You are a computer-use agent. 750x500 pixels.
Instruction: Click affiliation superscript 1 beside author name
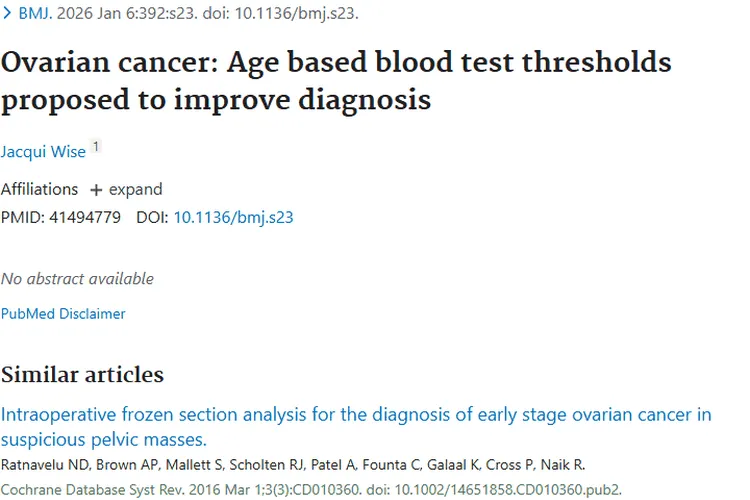click(x=96, y=147)
